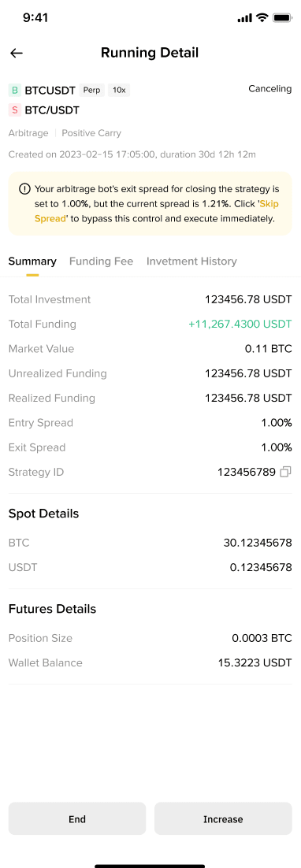Tap the Wi-Fi icon in status bar
Image resolution: width=301 pixels, height=868 pixels.
click(x=262, y=18)
